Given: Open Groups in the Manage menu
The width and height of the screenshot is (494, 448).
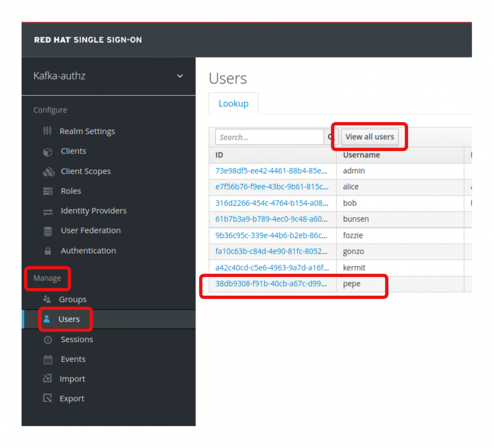Looking at the screenshot, I should (72, 299).
